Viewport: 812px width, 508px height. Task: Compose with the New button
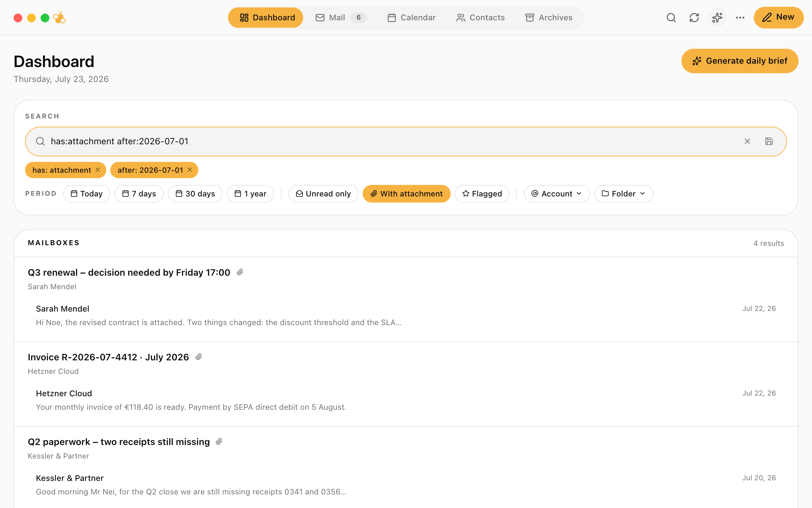(x=779, y=18)
